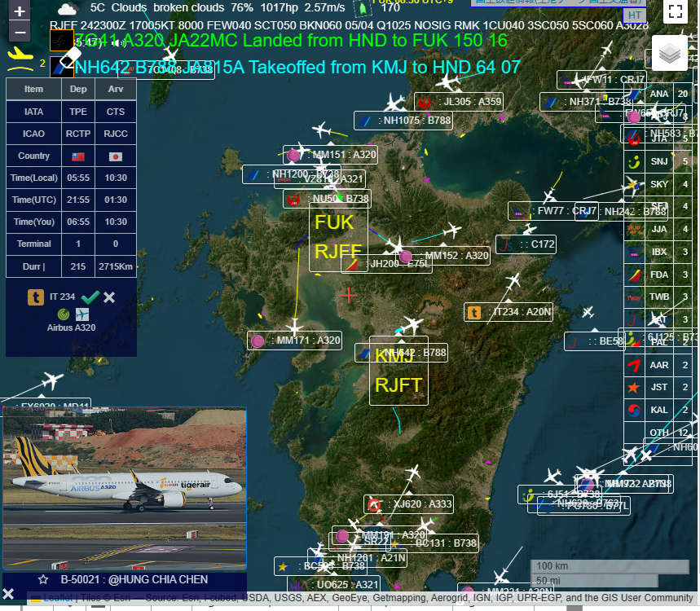
Task: Click the Tigerair logo beside IT 234
Action: (36, 297)
